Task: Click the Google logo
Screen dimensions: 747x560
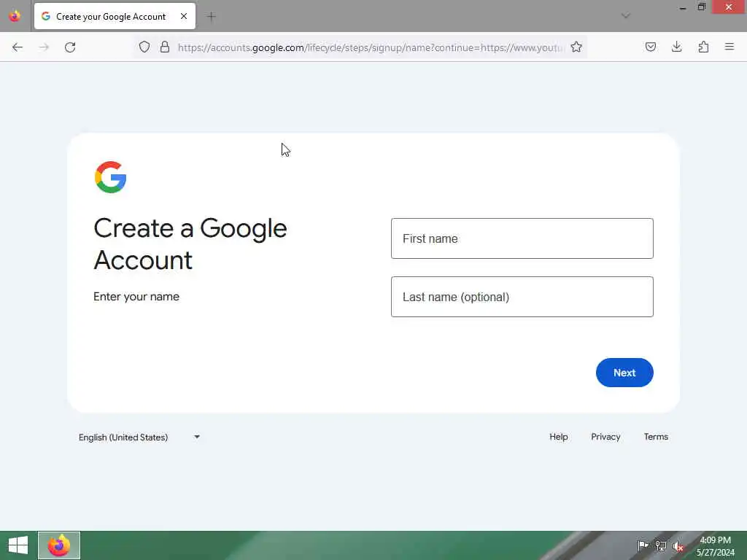Action: point(111,177)
